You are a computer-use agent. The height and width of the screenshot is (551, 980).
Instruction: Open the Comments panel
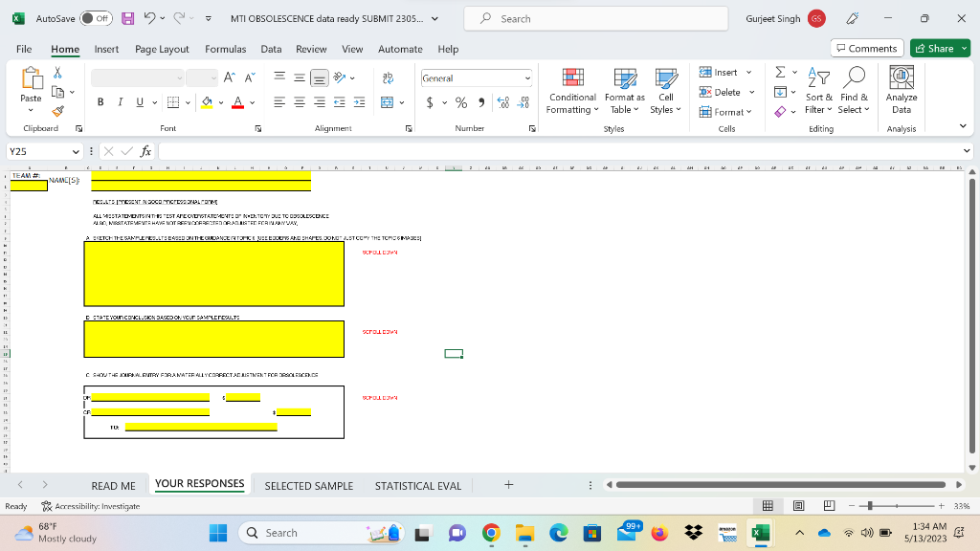click(x=865, y=48)
